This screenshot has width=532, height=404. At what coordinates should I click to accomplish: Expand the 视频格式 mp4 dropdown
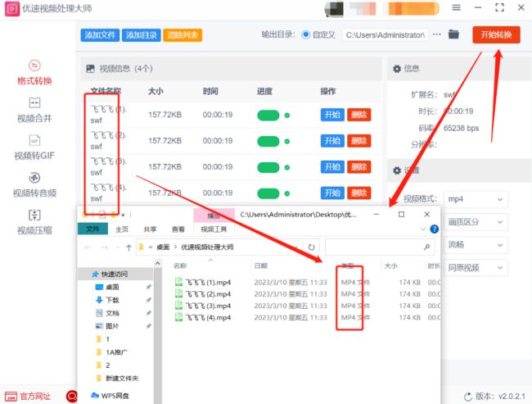pyautogui.click(x=476, y=199)
